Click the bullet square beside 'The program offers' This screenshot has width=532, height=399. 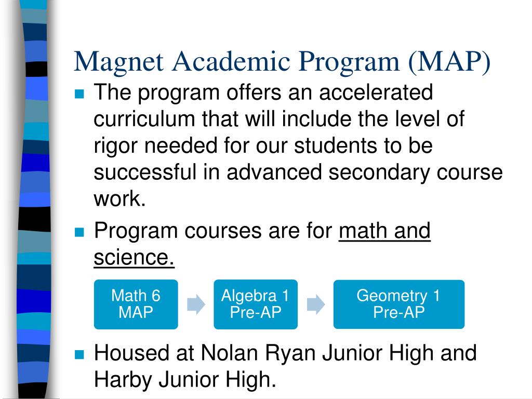79,95
